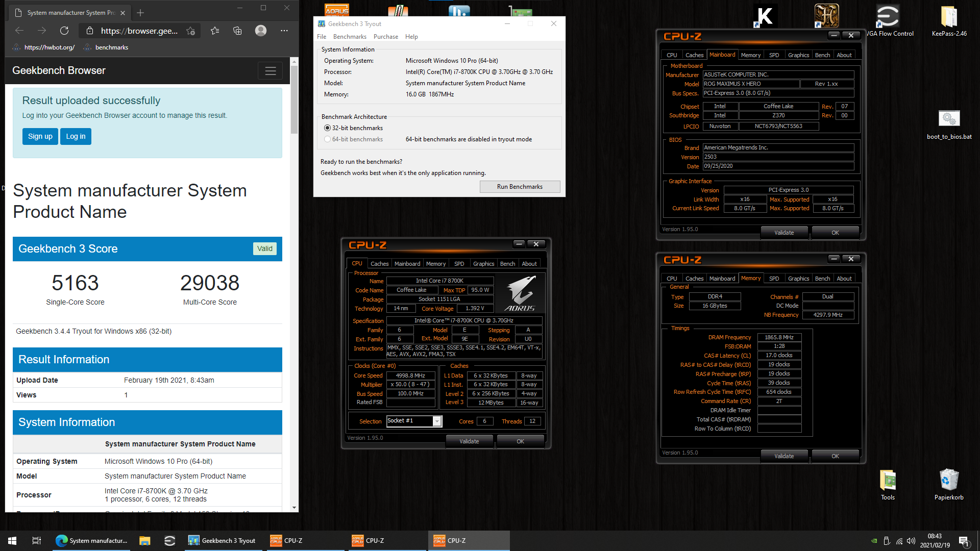Click the taskbar clock showing 08:43
Viewport: 980px width, 551px height.
click(x=935, y=541)
